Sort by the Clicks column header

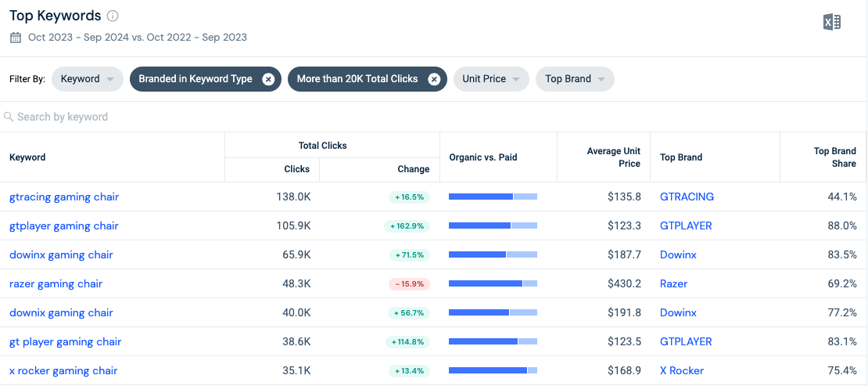(x=296, y=169)
